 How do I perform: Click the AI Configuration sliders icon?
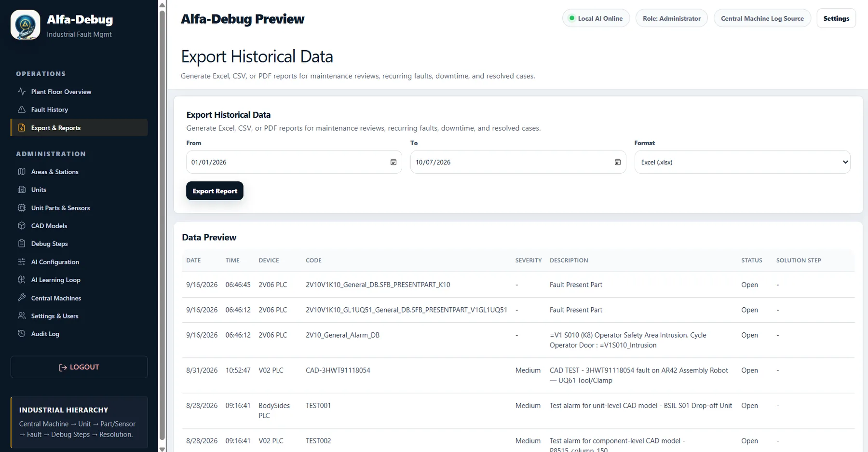pos(22,262)
